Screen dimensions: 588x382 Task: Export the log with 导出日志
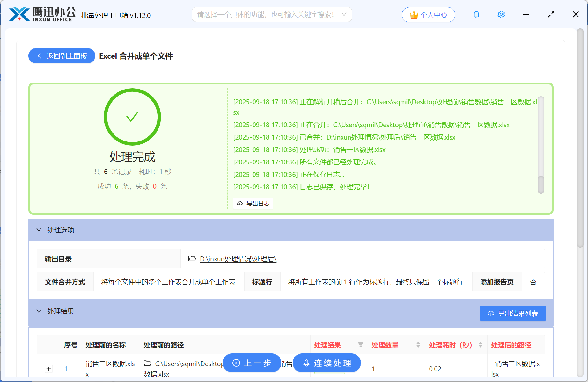253,203
